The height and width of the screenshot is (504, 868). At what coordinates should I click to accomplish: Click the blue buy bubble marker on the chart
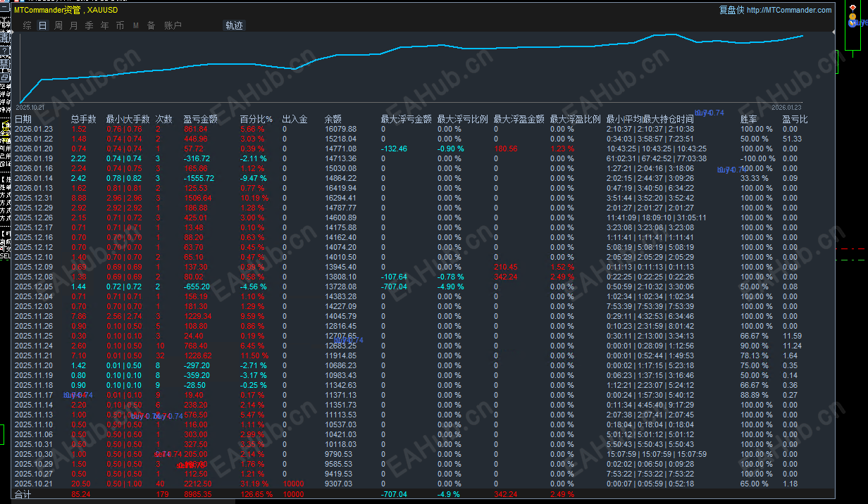pyautogui.click(x=851, y=24)
